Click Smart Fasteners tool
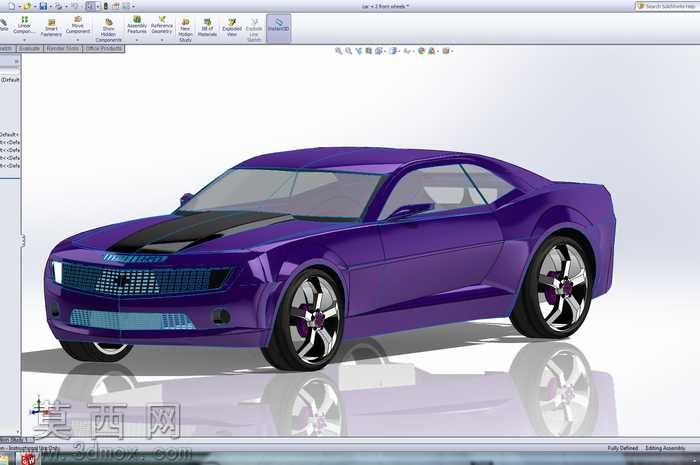 pyautogui.click(x=51, y=28)
